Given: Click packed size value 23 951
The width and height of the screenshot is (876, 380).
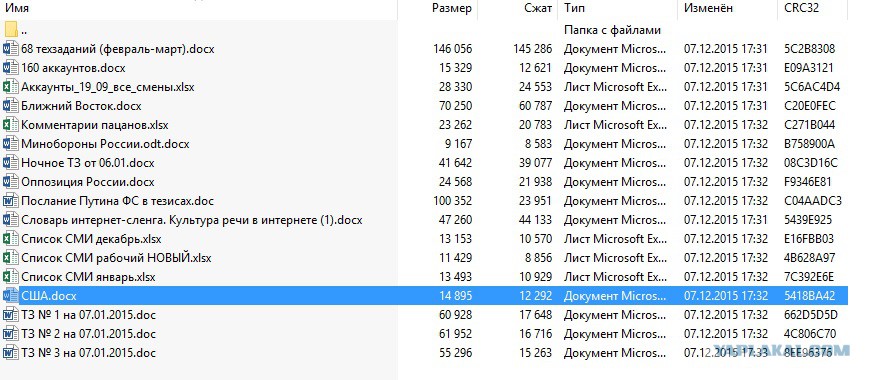Looking at the screenshot, I should [535, 201].
